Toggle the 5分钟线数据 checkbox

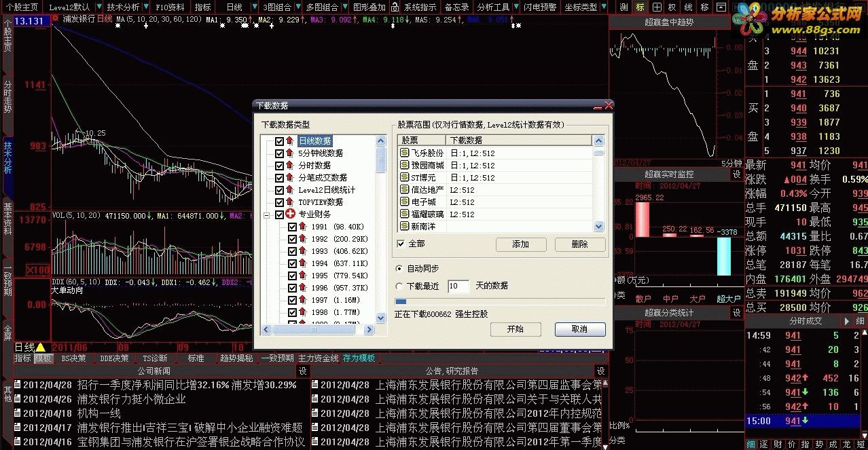point(279,153)
